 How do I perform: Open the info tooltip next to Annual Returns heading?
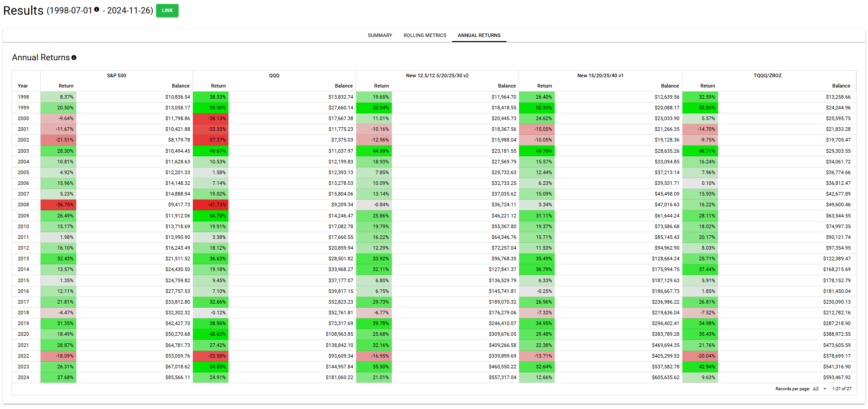(74, 58)
